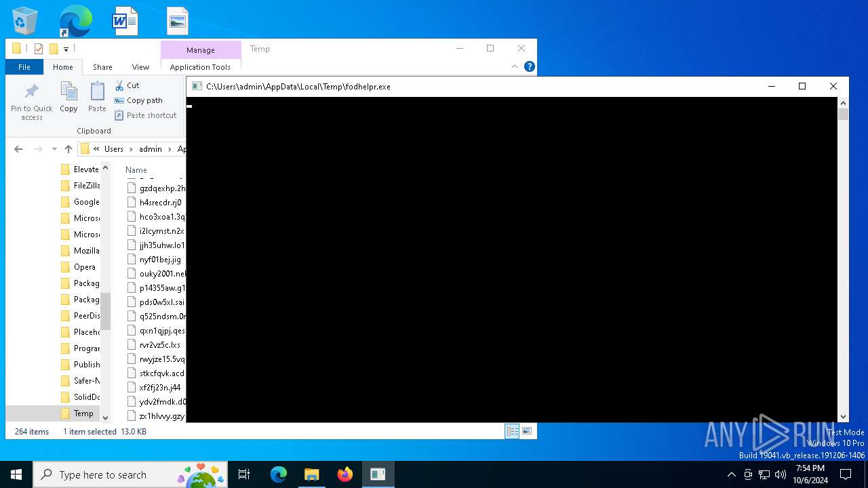Click the console window scrollbar down arrow
The width and height of the screenshot is (868, 488).
pos(844,417)
